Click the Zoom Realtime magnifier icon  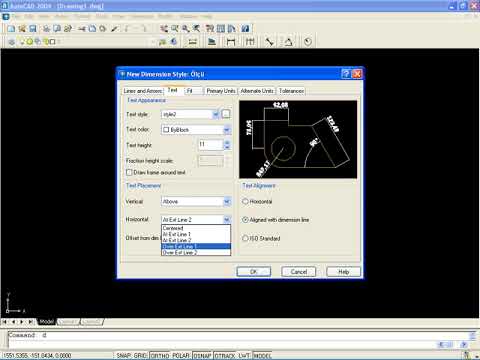click(175, 29)
